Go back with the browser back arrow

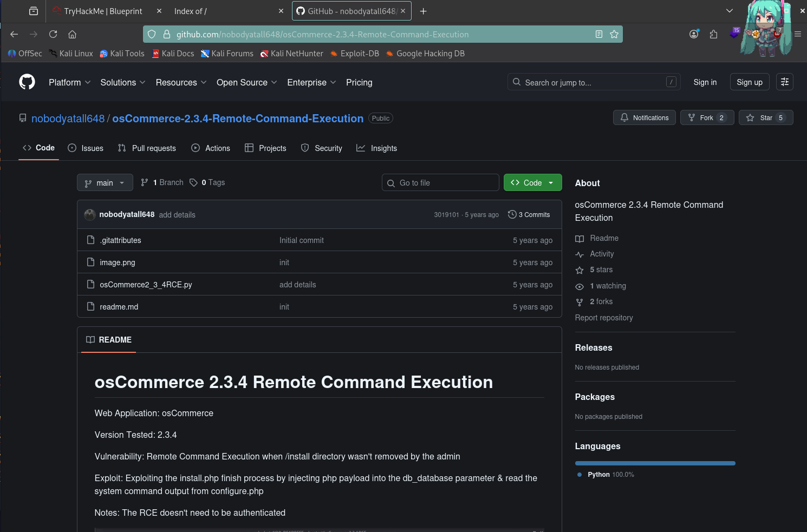tap(14, 34)
